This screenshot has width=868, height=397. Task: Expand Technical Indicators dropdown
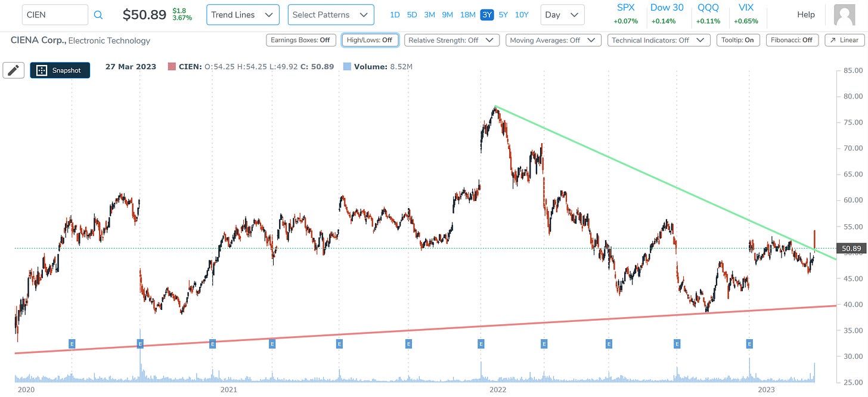658,40
